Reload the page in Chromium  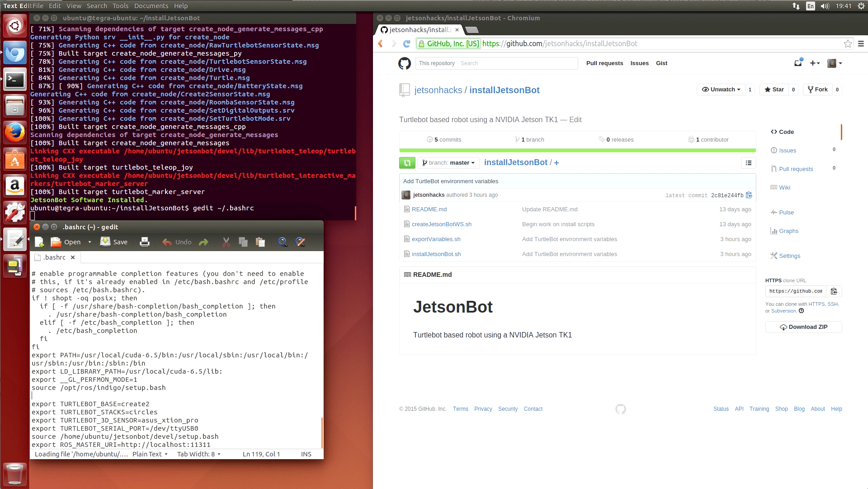(x=406, y=43)
